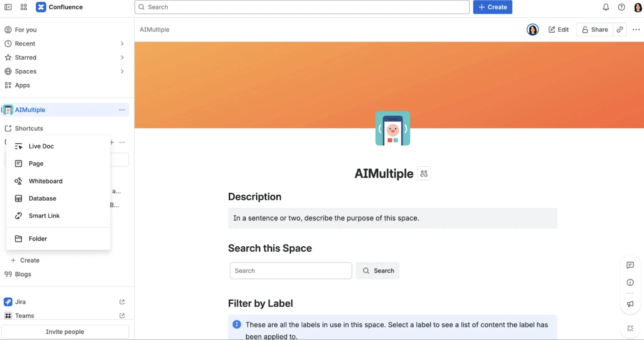This screenshot has width=644, height=340.
Task: Click the AIMultiple breadcrumb
Action: [154, 30]
